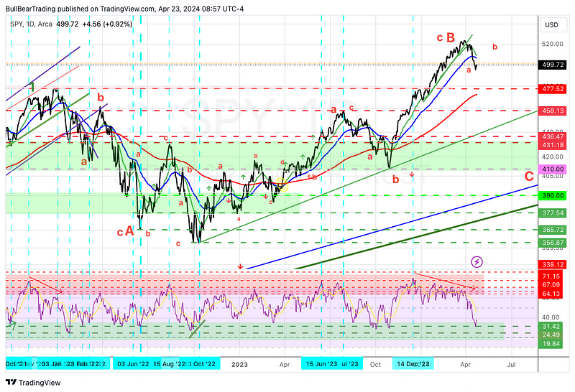Select the 356.87 green price label
This screenshot has height=392, width=575.
[x=553, y=243]
